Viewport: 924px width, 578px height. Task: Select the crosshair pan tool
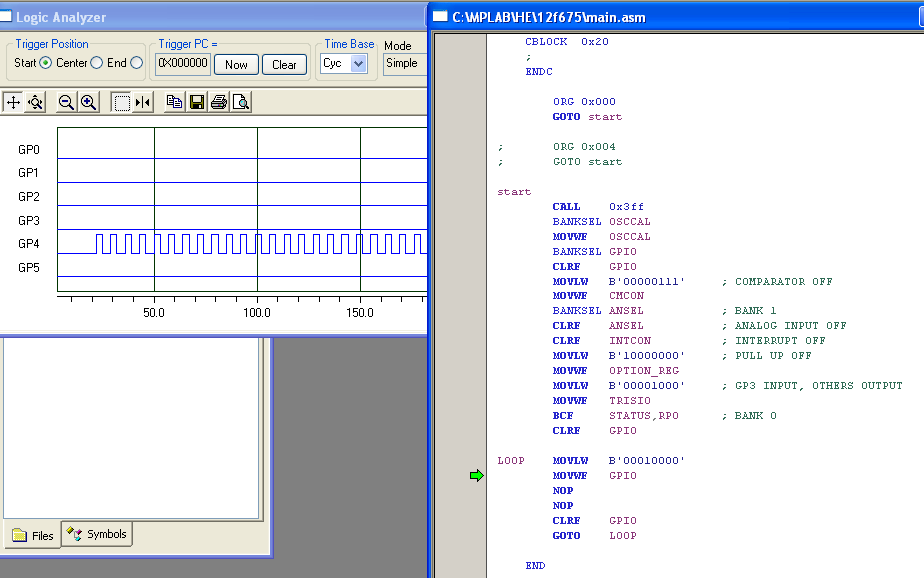point(13,102)
